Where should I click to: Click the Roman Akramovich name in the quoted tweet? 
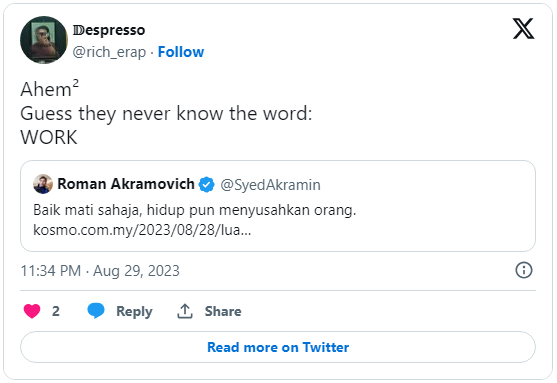pos(126,184)
